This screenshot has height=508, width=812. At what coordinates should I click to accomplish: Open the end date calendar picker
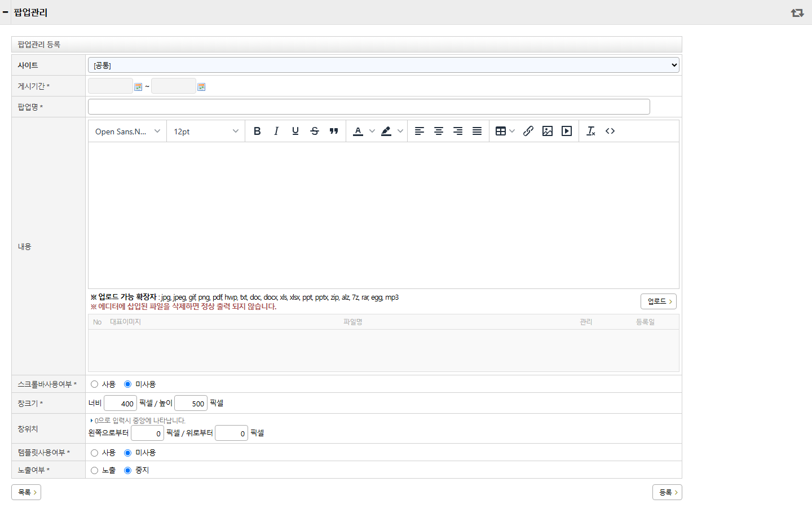point(201,87)
